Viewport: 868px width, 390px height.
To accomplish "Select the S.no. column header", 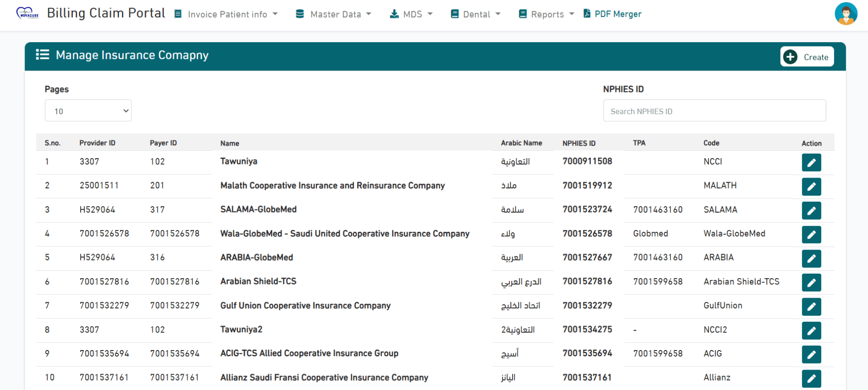I will click(53, 143).
